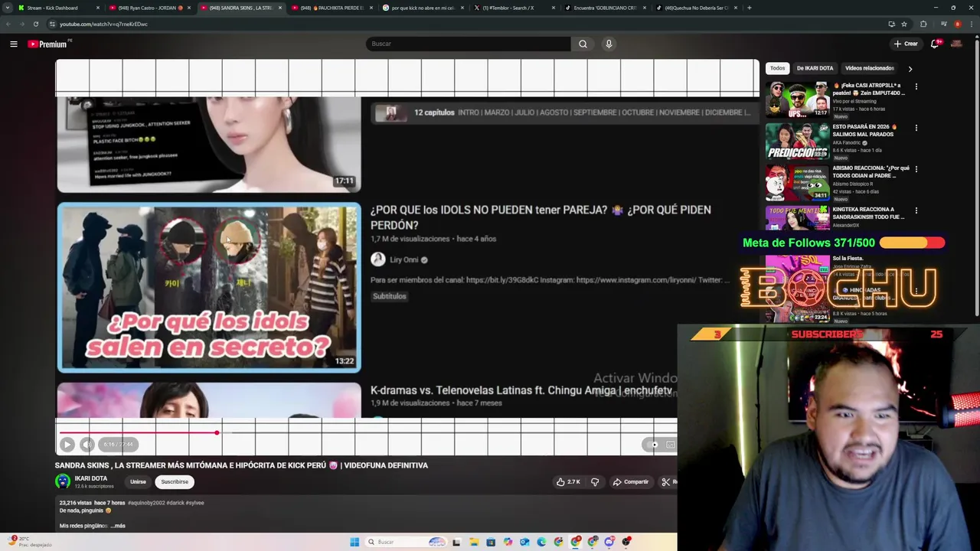Screen dimensions: 980x551
Task: Select the Todos filter chip
Action: (777, 68)
